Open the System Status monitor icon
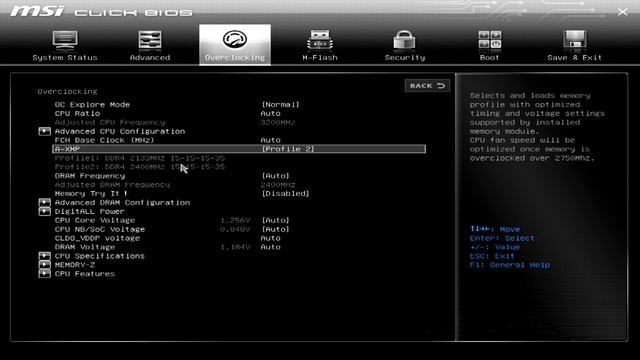Screen dimensions: 640x360 tap(65, 40)
